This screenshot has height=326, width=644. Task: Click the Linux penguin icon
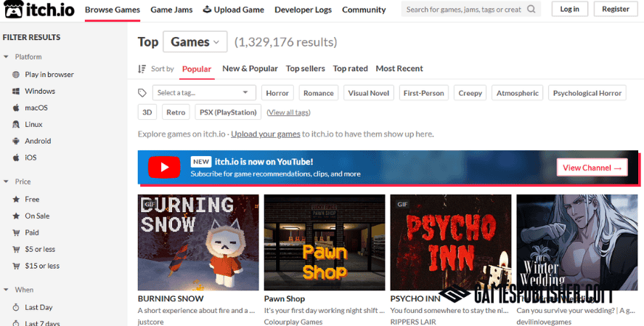click(16, 124)
